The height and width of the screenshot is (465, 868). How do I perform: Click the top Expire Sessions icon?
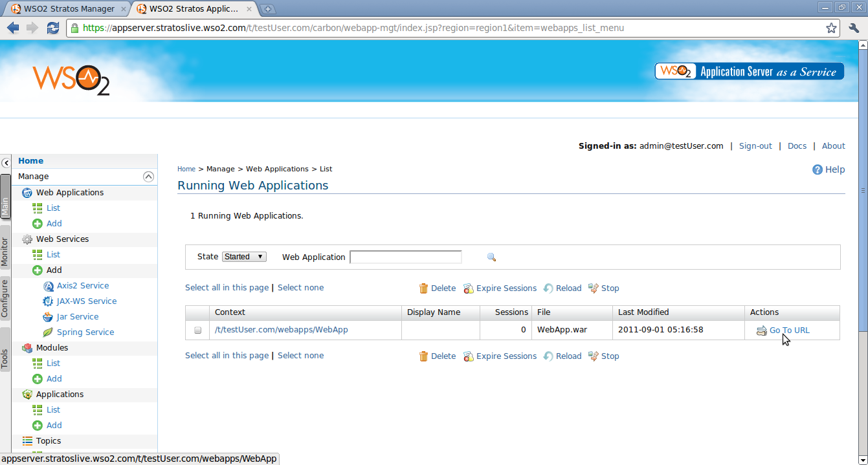pyautogui.click(x=469, y=288)
